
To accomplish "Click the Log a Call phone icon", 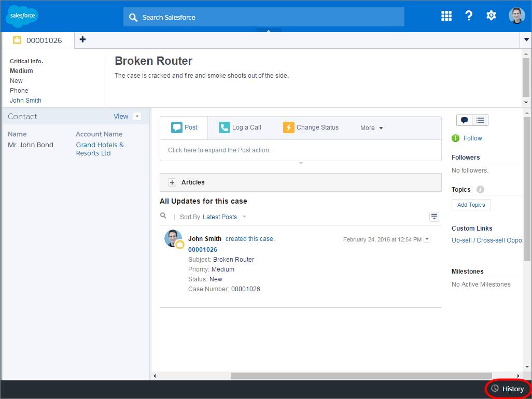I will click(225, 127).
